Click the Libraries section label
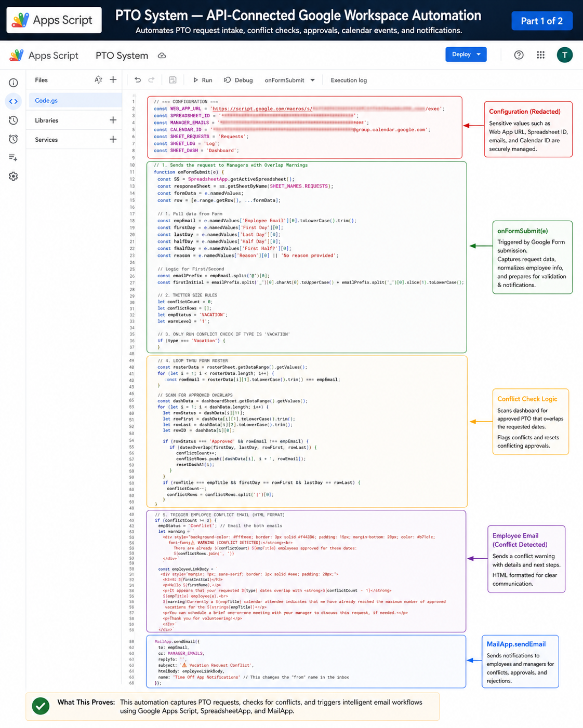Screen dimensions: 583x728 (47, 120)
